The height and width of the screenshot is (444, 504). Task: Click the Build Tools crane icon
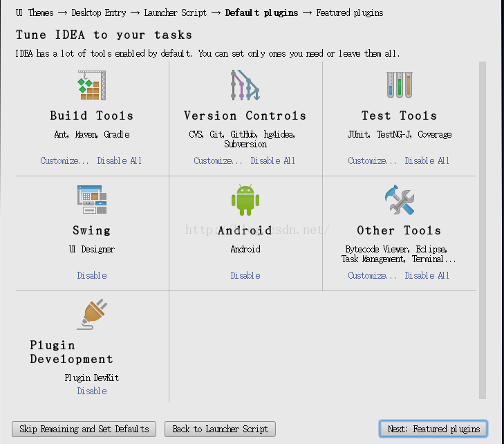click(91, 86)
